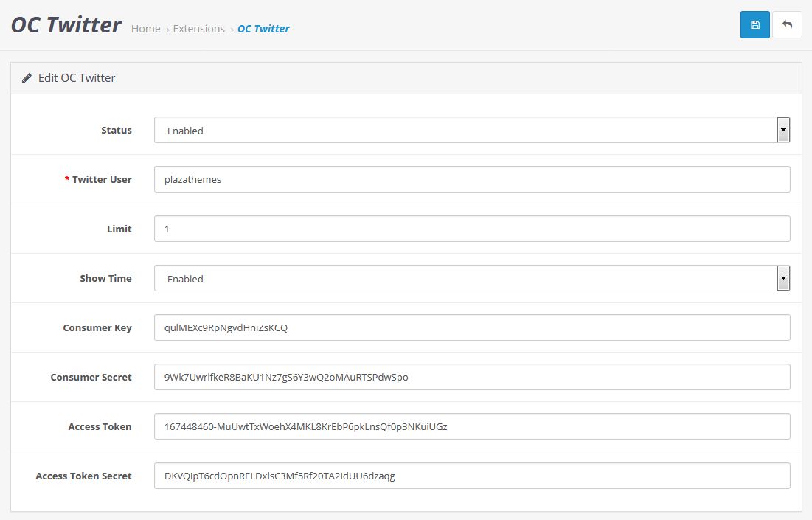Image resolution: width=812 pixels, height=520 pixels.
Task: Click the Consumer Secret input field
Action: tap(472, 377)
